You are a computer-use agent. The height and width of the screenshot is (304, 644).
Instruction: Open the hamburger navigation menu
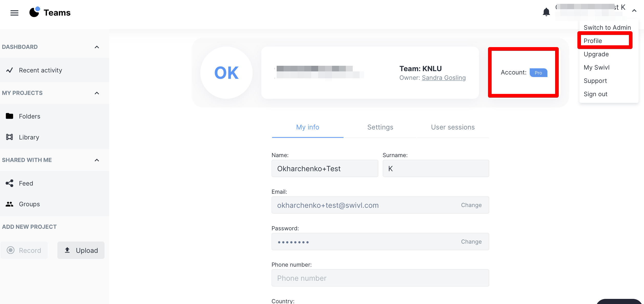(x=14, y=13)
